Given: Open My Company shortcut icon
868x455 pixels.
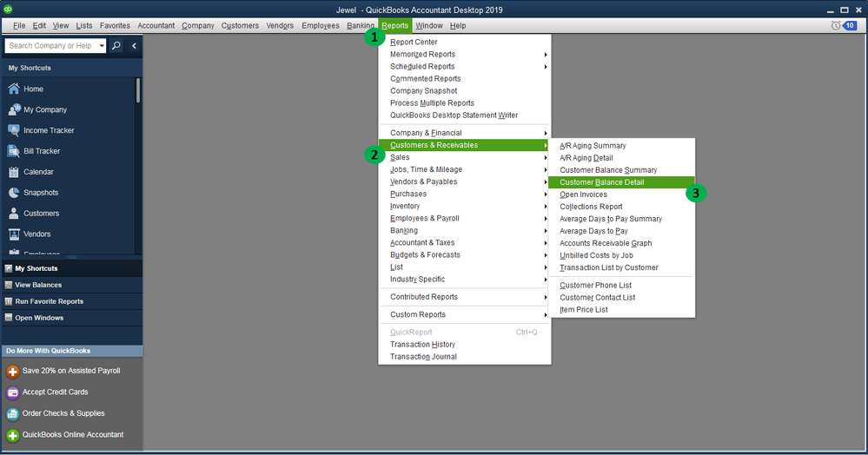Looking at the screenshot, I should point(14,109).
